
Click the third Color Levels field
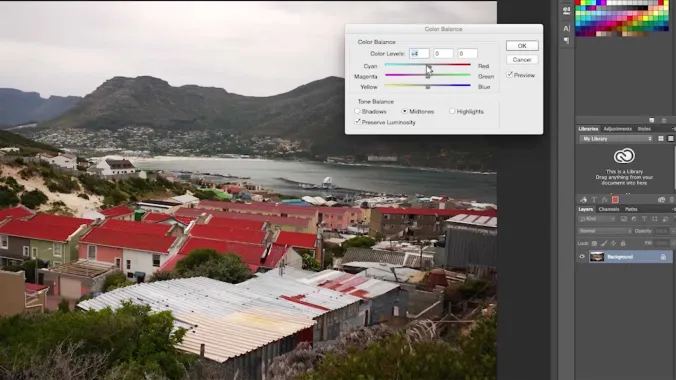pyautogui.click(x=467, y=53)
